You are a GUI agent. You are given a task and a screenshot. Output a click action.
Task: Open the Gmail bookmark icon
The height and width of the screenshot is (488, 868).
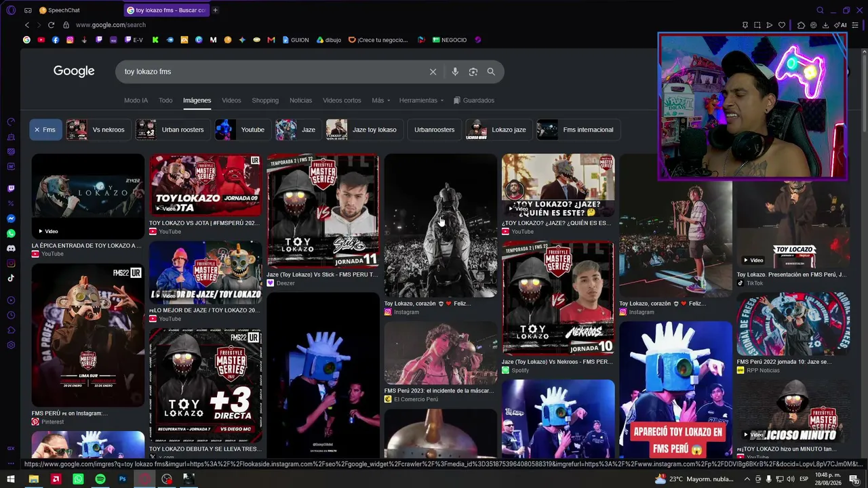271,40
